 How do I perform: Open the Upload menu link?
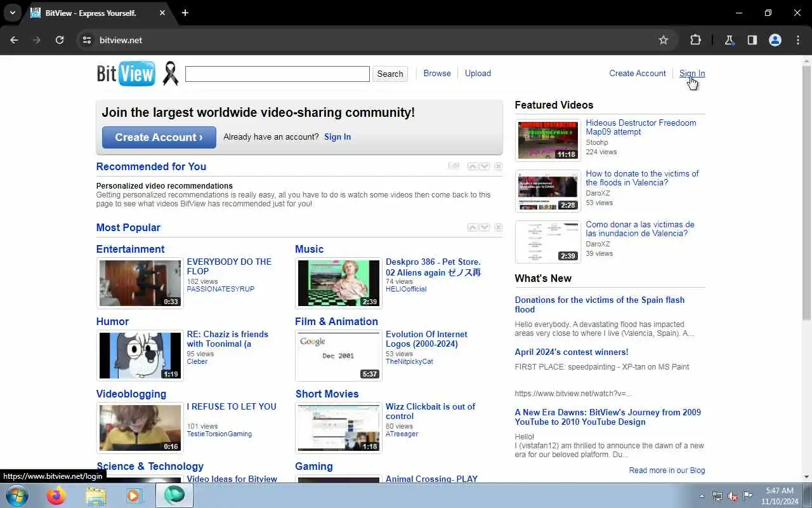[478, 73]
